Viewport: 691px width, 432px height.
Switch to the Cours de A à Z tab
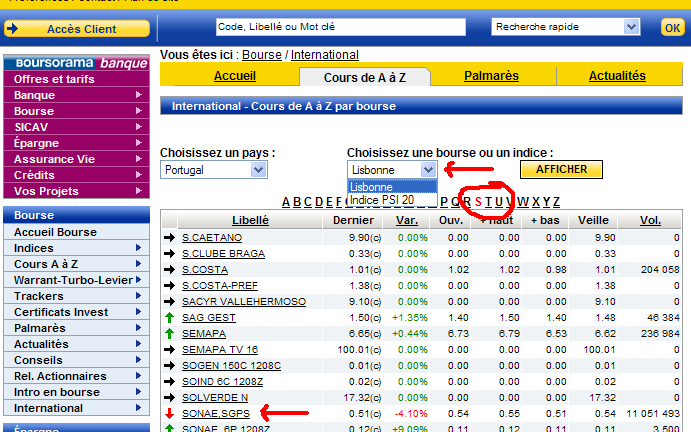pyautogui.click(x=364, y=78)
